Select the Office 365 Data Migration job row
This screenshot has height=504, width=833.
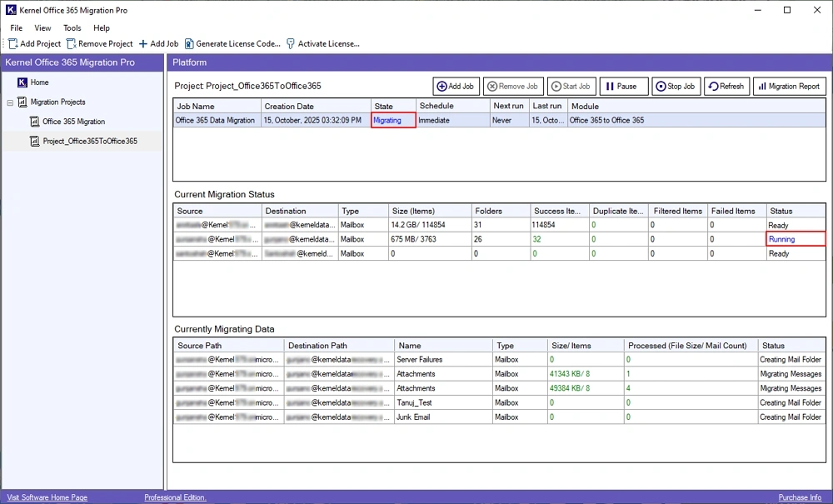(215, 121)
